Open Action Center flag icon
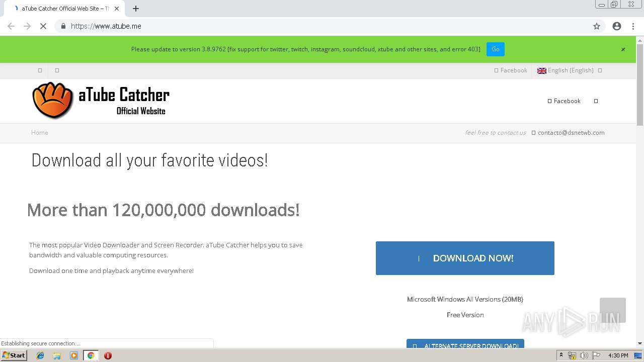 click(x=596, y=355)
